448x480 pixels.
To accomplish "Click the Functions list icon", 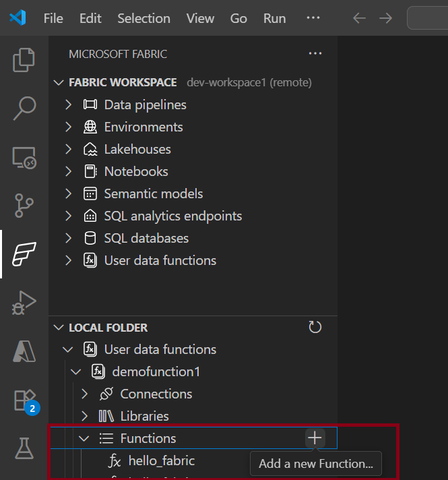I will coord(106,438).
